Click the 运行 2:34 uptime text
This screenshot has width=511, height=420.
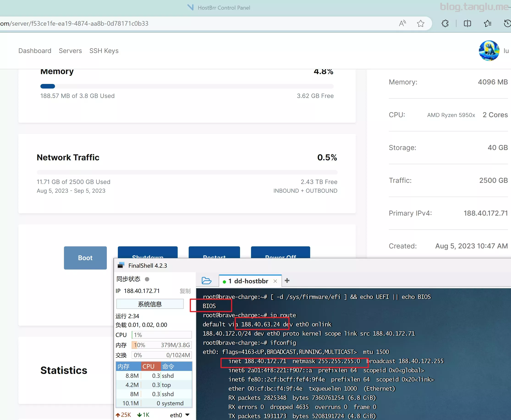pos(127,316)
